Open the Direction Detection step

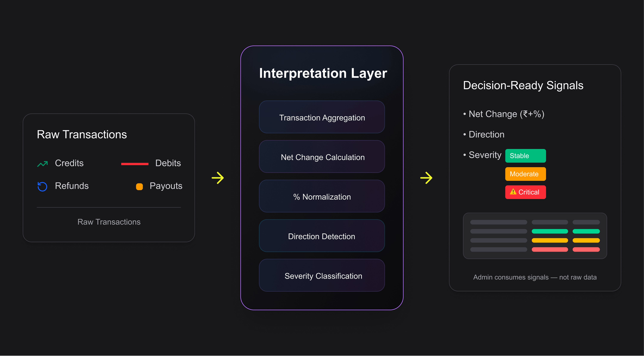322,236
